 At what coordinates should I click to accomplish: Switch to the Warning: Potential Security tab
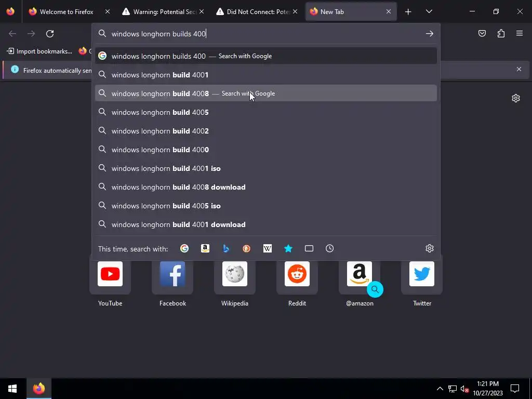(165, 11)
